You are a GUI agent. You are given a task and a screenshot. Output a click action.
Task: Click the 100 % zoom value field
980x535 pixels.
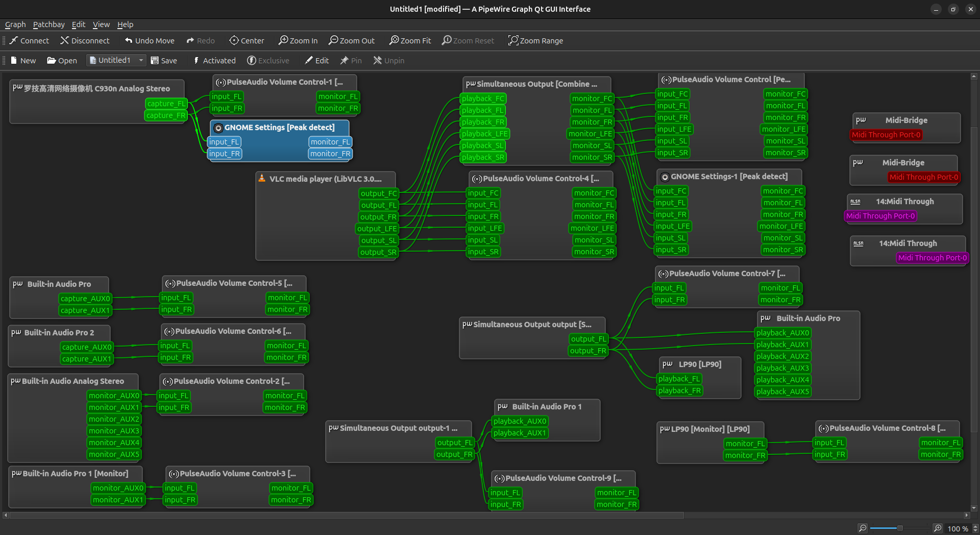[x=958, y=529]
